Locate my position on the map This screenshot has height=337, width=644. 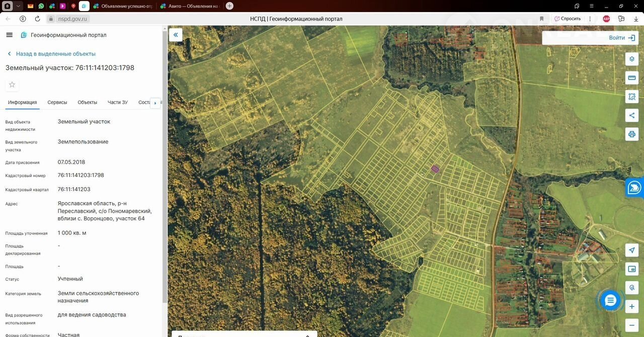pos(632,250)
